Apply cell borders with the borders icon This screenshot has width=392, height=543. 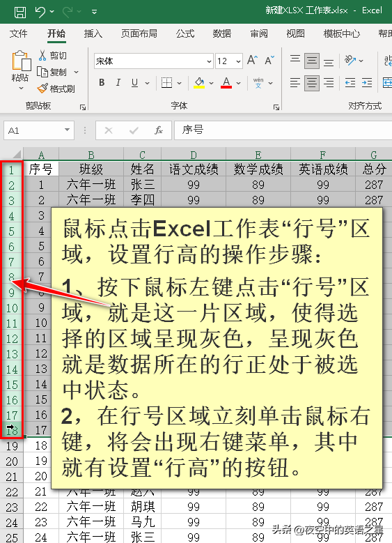point(167,82)
